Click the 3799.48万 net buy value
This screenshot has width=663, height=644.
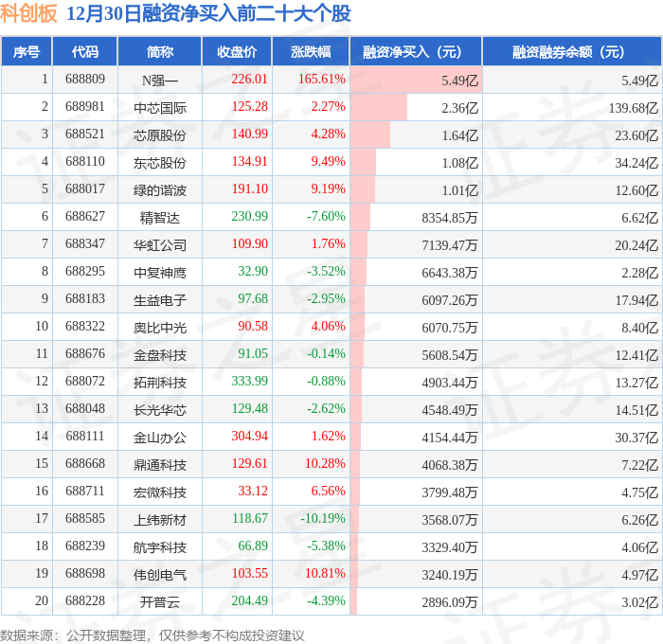coord(450,492)
